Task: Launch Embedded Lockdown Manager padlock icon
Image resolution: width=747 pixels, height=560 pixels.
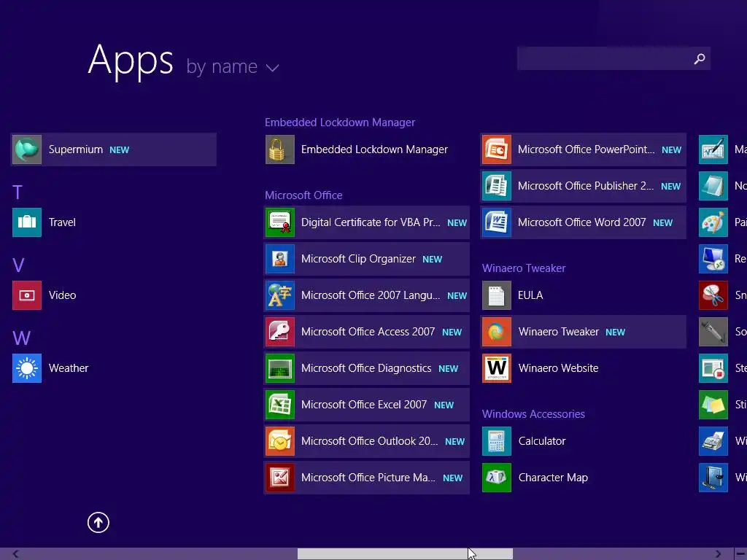Action: (279, 149)
